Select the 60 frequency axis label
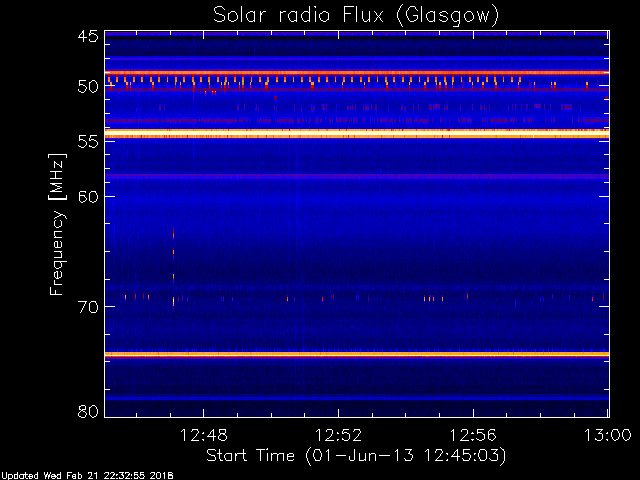 click(x=88, y=196)
